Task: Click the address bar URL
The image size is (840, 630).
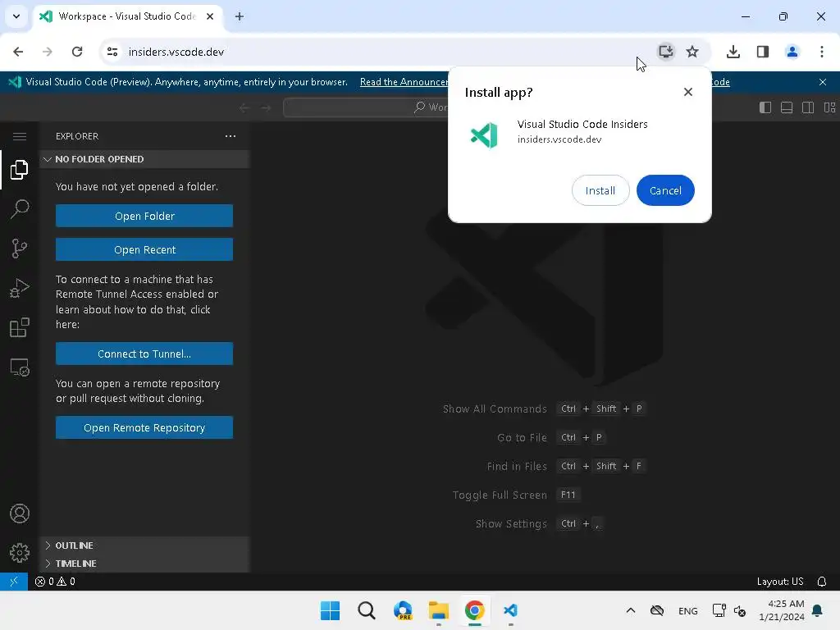Action: coord(176,52)
